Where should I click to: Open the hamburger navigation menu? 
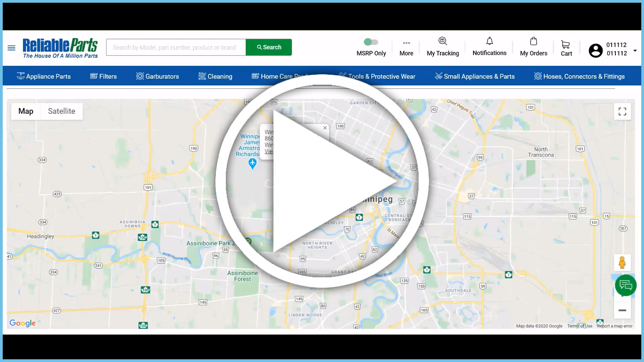[x=11, y=47]
